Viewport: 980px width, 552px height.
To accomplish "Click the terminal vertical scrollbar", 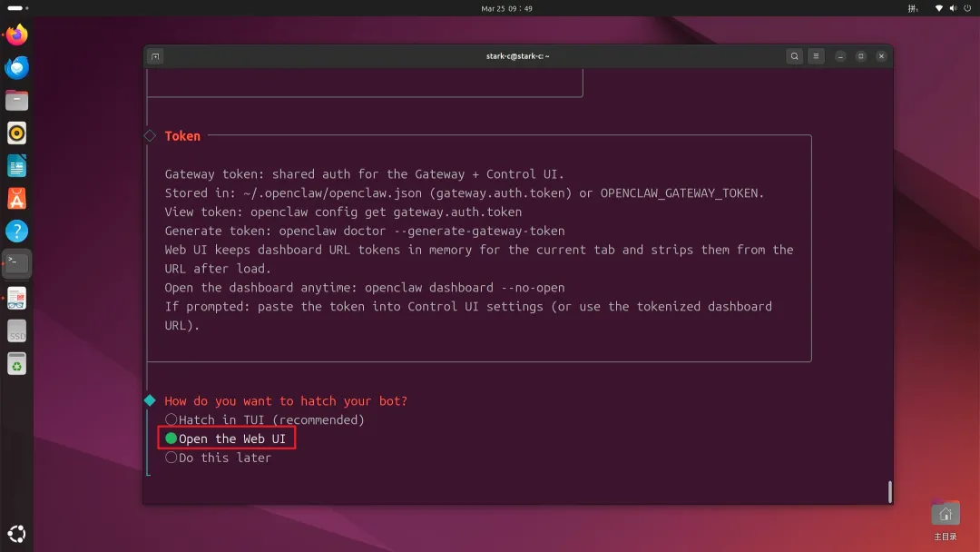I will pyautogui.click(x=890, y=491).
